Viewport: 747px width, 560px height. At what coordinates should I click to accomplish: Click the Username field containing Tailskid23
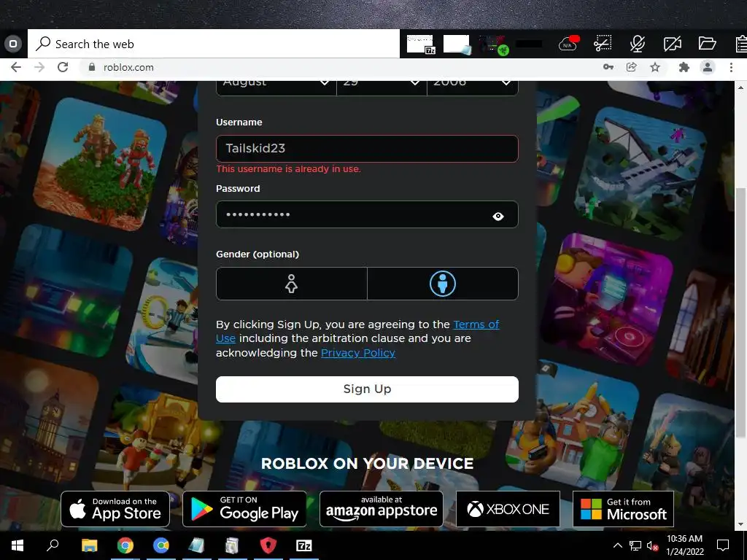click(367, 149)
